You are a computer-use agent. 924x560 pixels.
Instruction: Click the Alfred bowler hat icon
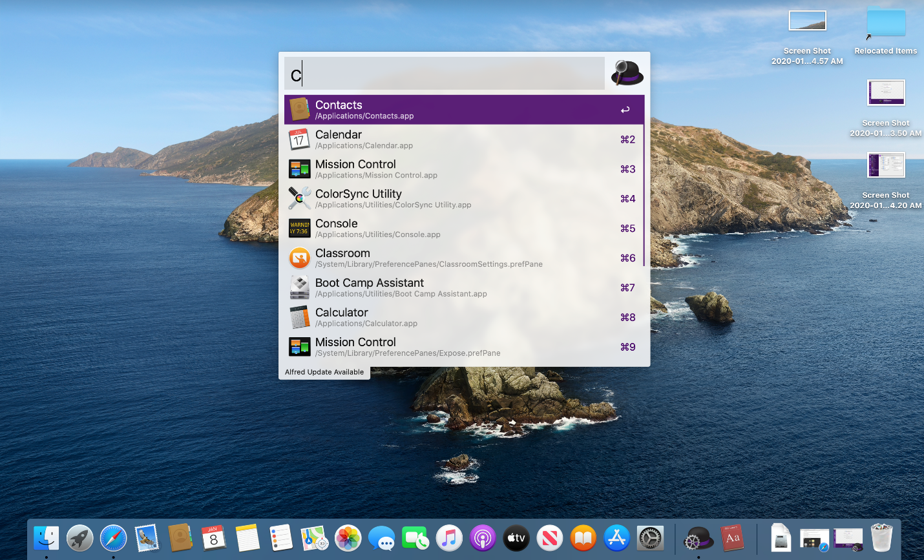(627, 73)
